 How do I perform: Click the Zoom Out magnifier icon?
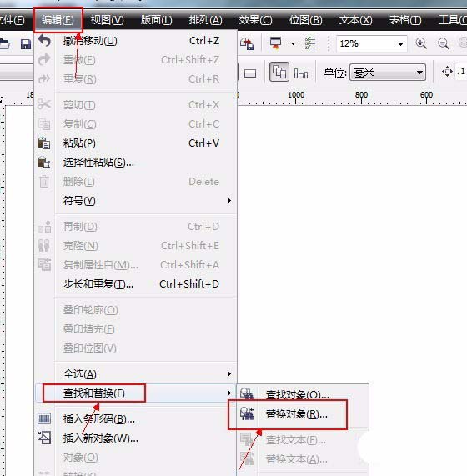(x=443, y=43)
